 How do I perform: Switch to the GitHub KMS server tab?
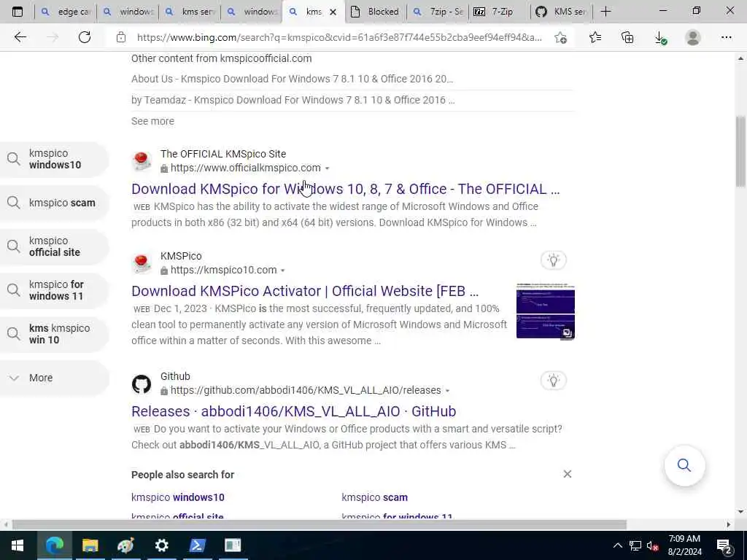pyautogui.click(x=561, y=12)
